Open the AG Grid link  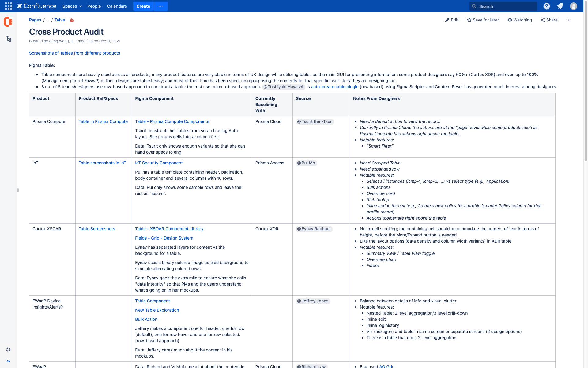[x=387, y=366]
